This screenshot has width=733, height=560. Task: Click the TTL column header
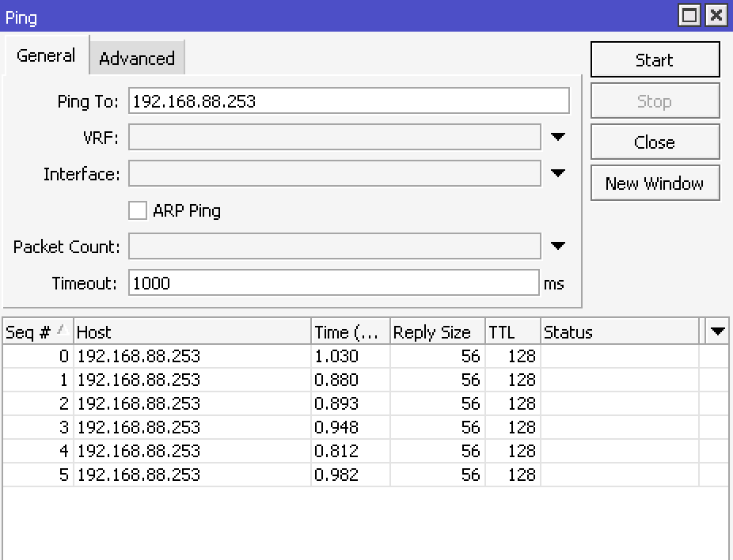pyautogui.click(x=511, y=331)
